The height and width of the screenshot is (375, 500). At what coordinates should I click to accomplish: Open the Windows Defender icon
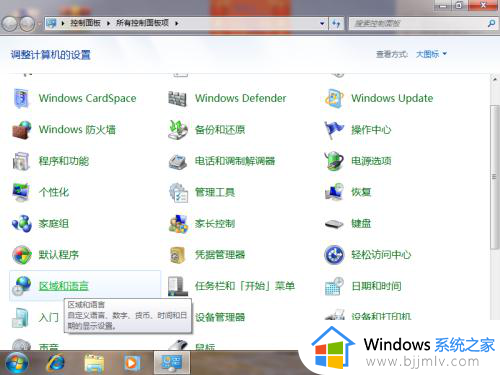point(178,98)
